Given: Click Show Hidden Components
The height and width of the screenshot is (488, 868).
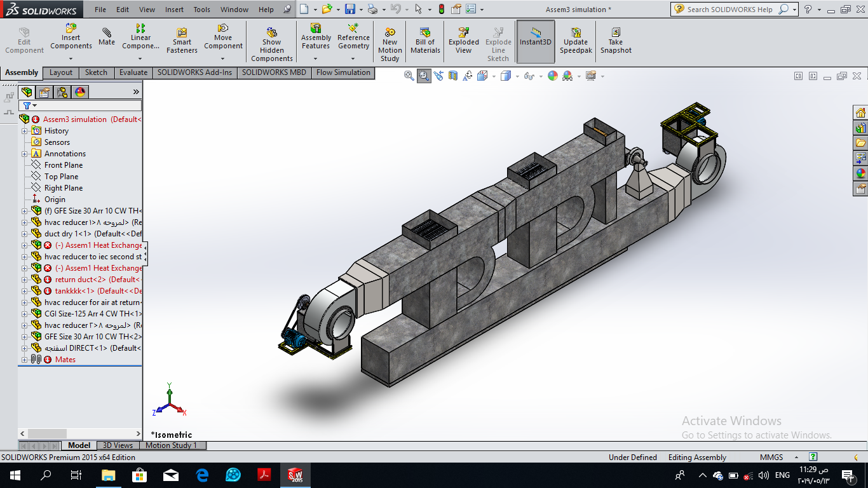Looking at the screenshot, I should [272, 44].
